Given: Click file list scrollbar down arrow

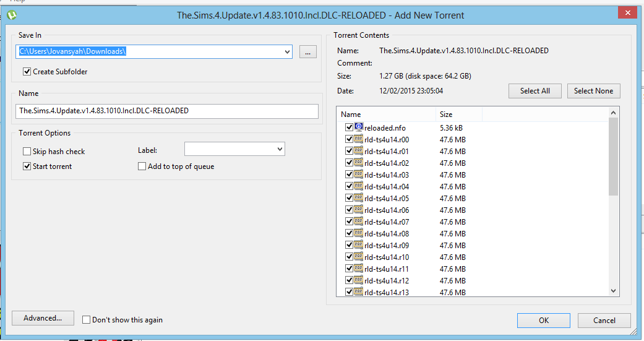Looking at the screenshot, I should coord(613,291).
